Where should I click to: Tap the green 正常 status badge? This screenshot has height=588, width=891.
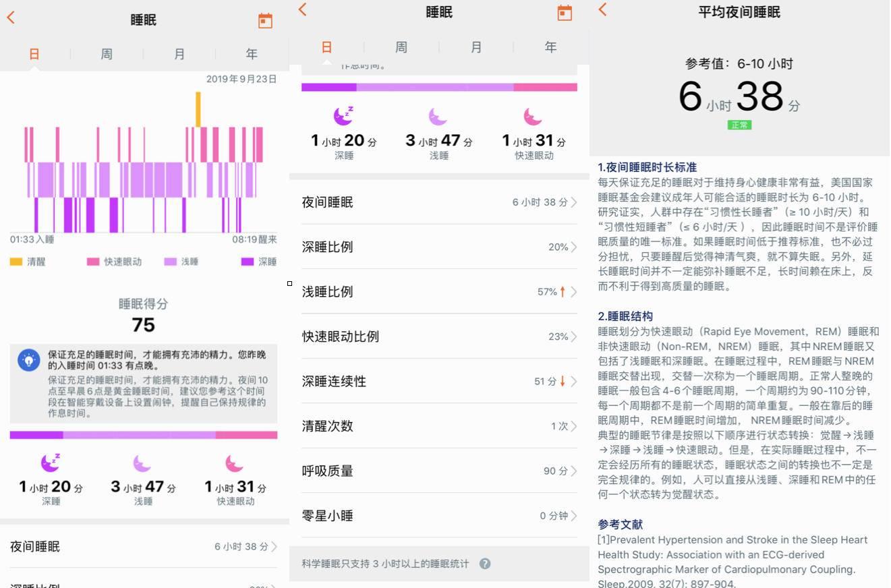pos(739,125)
